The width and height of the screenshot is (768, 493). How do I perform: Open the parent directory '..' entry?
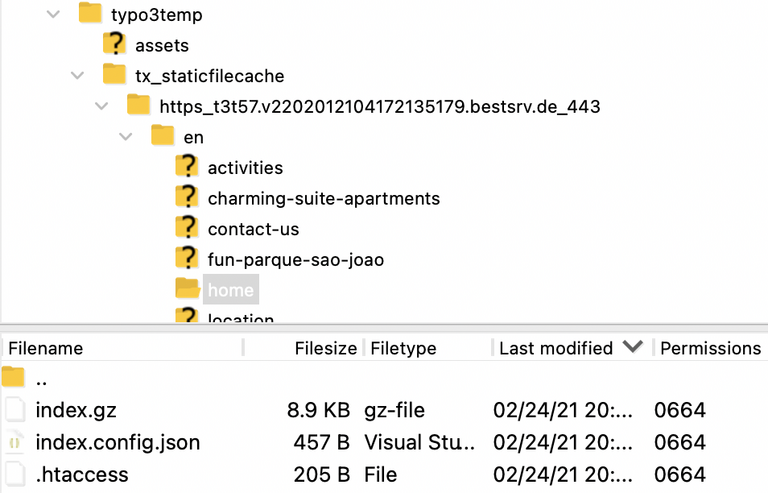[41, 380]
